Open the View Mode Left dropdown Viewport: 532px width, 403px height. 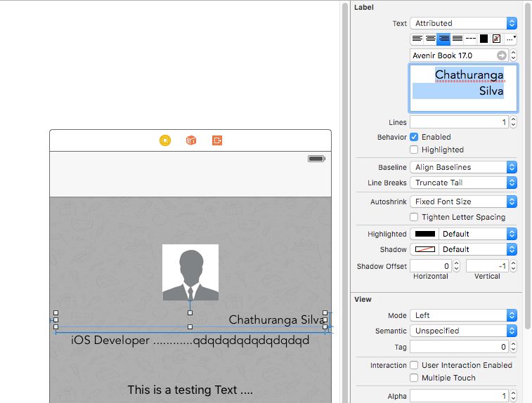click(463, 315)
